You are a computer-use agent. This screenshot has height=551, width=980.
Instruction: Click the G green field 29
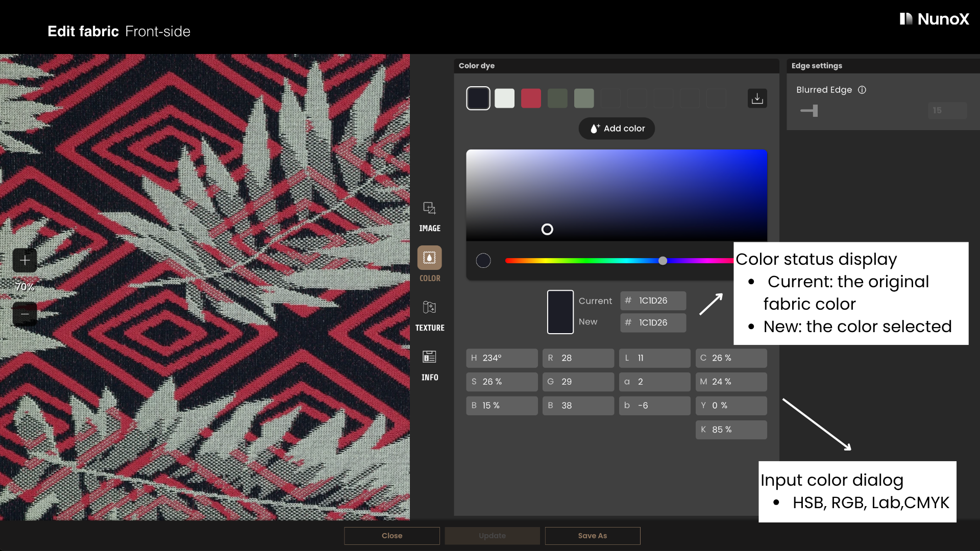click(578, 382)
